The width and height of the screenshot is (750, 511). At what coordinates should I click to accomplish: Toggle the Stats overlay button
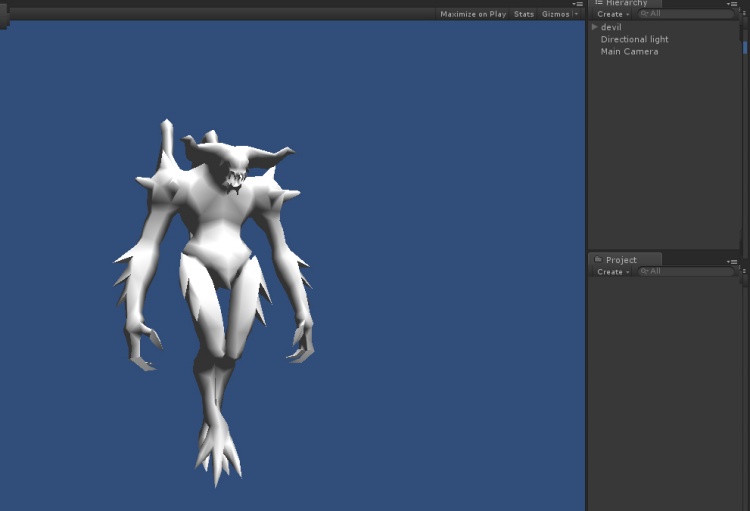(524, 14)
